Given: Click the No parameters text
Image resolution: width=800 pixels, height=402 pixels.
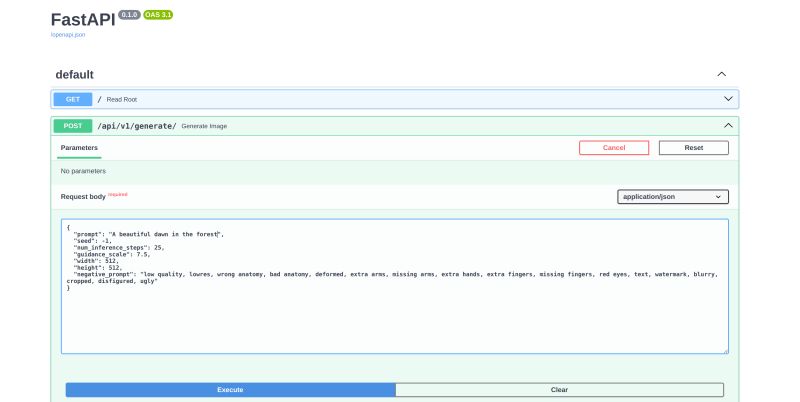Looking at the screenshot, I should click(x=83, y=171).
